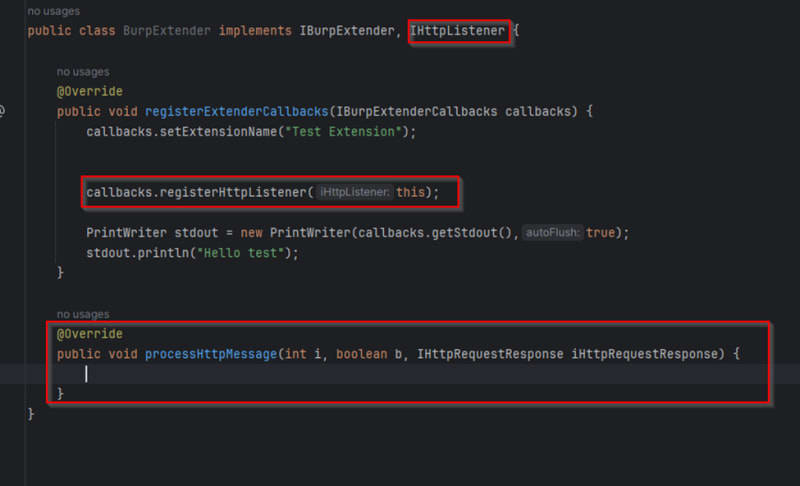Viewport: 800px width, 486px height.
Task: Click the iHttpListener parameter inlay hint
Action: (x=354, y=192)
